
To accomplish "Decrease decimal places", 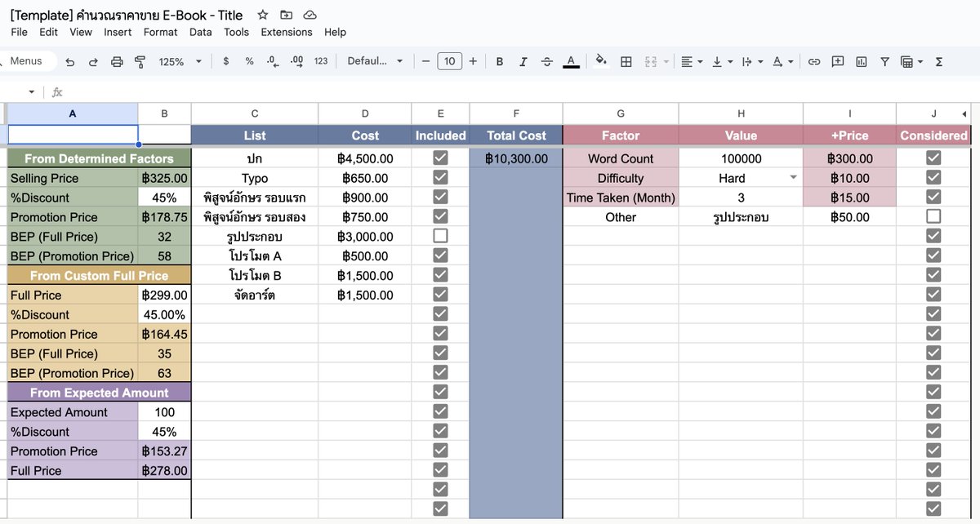I will click(273, 61).
